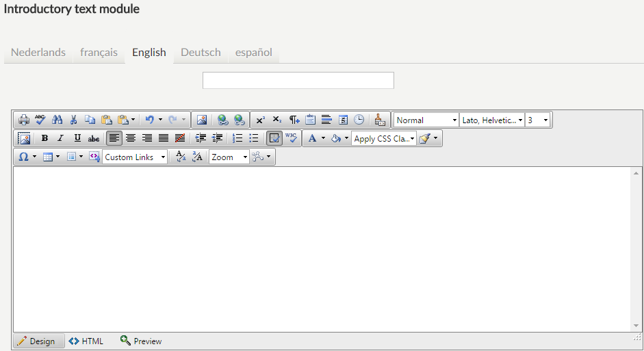Open Find and Replace binoculars tool
The width and height of the screenshot is (644, 351).
pyautogui.click(x=57, y=120)
